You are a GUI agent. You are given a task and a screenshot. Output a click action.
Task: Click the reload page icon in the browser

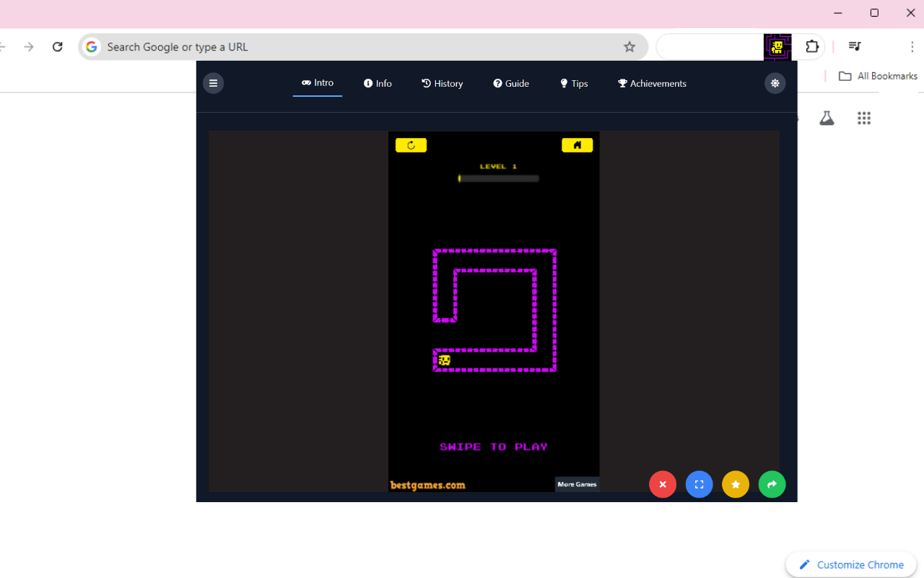[57, 46]
